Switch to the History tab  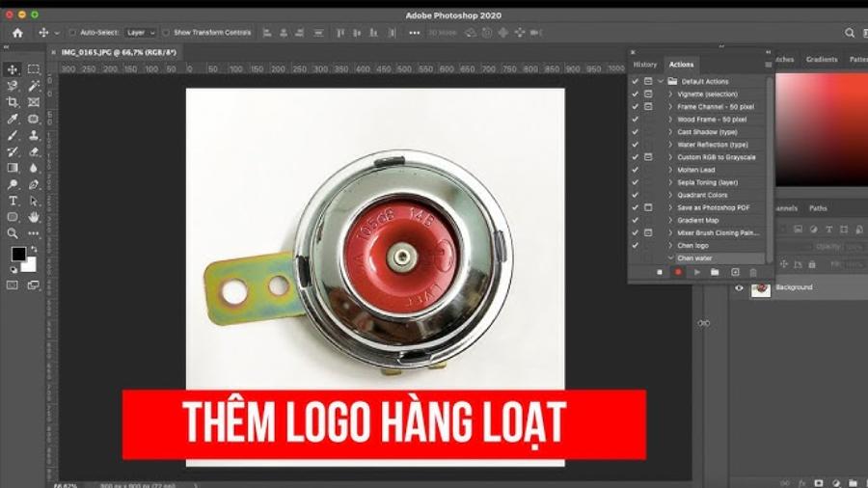[x=644, y=65]
